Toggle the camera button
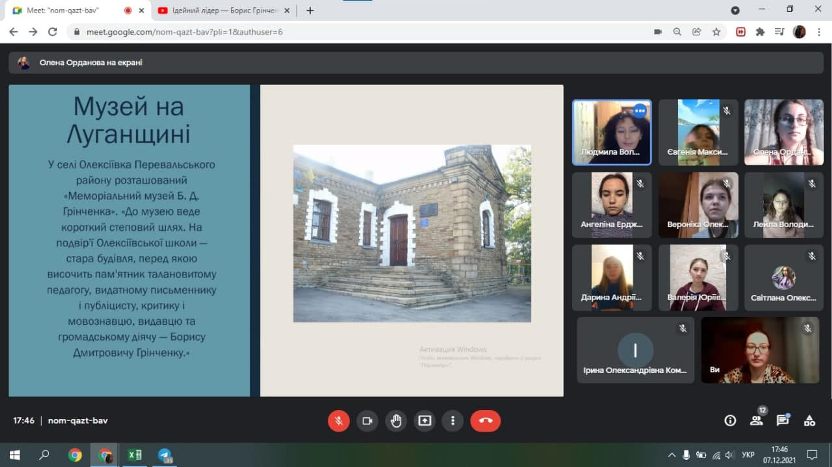Viewport: 832px width, 467px height. [x=367, y=420]
